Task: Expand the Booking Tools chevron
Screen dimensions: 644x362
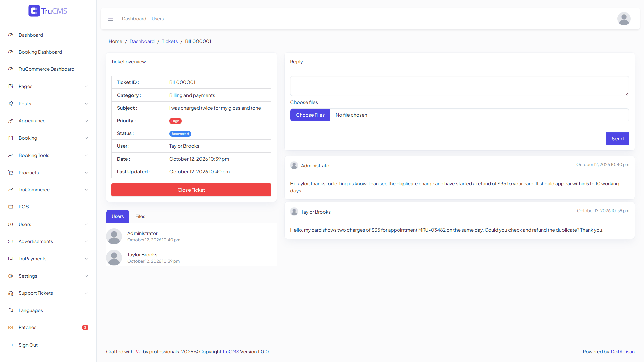Action: pos(86,155)
